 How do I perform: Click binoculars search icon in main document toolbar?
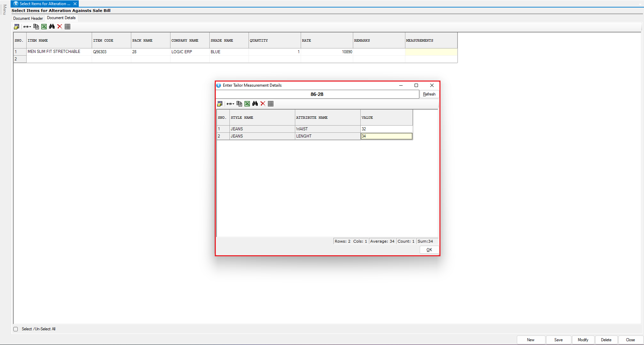coord(52,27)
